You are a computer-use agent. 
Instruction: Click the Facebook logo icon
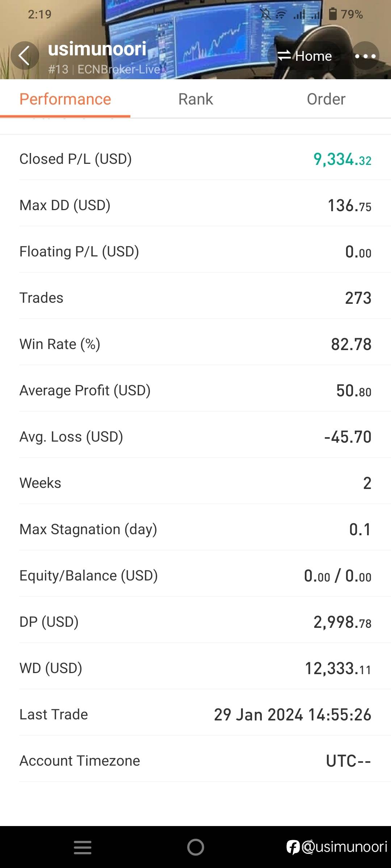click(293, 847)
